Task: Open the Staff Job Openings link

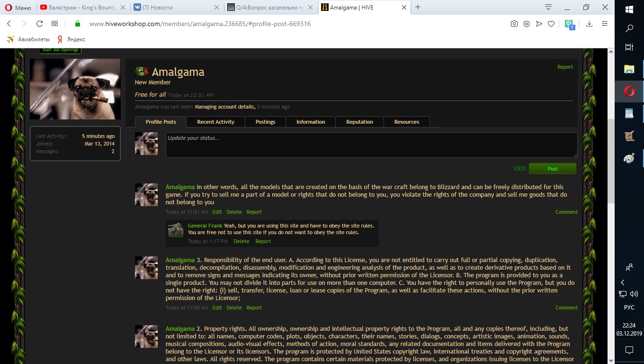Action: pos(61,50)
